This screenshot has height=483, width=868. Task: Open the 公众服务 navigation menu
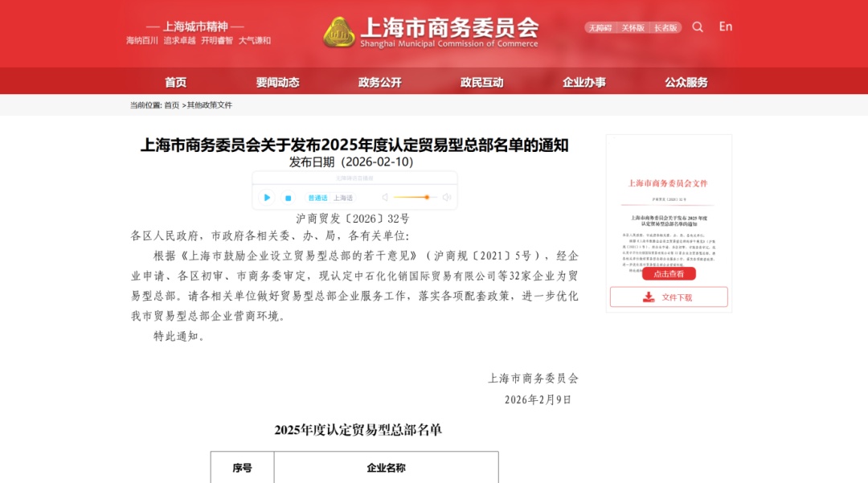pos(686,83)
